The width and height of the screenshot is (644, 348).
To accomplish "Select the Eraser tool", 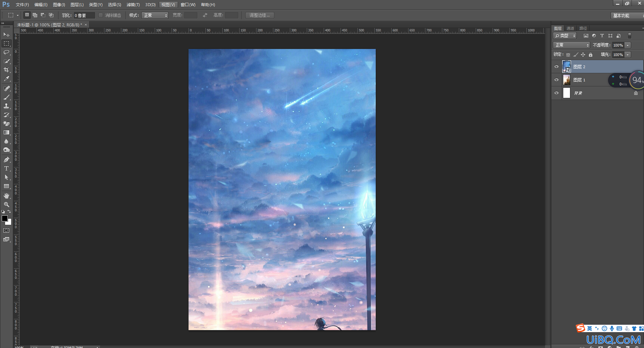I will coord(6,124).
